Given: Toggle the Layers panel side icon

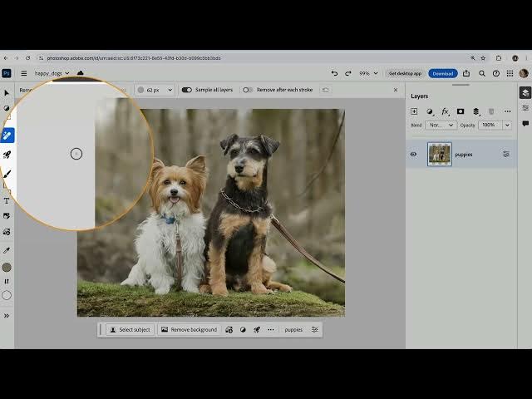Looking at the screenshot, I should [x=525, y=92].
